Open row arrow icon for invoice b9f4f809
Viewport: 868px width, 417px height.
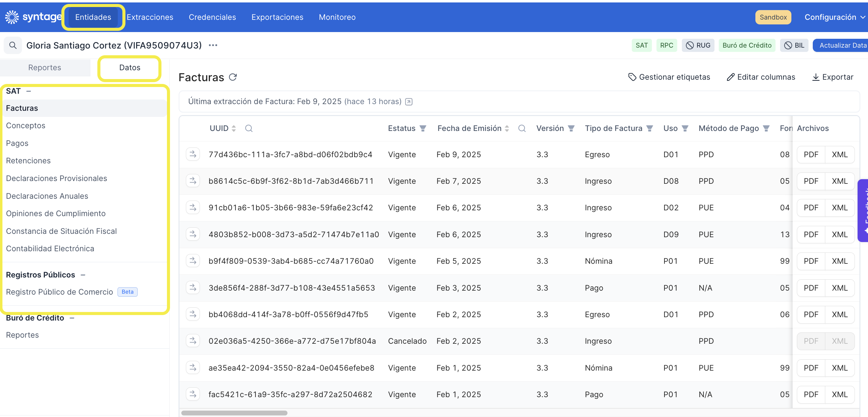click(x=193, y=261)
